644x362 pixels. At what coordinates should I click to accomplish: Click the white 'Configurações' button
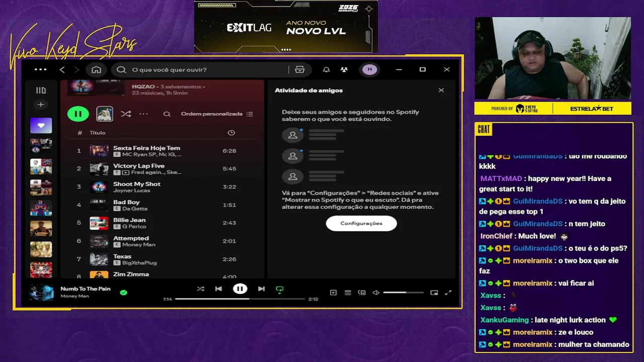361,223
